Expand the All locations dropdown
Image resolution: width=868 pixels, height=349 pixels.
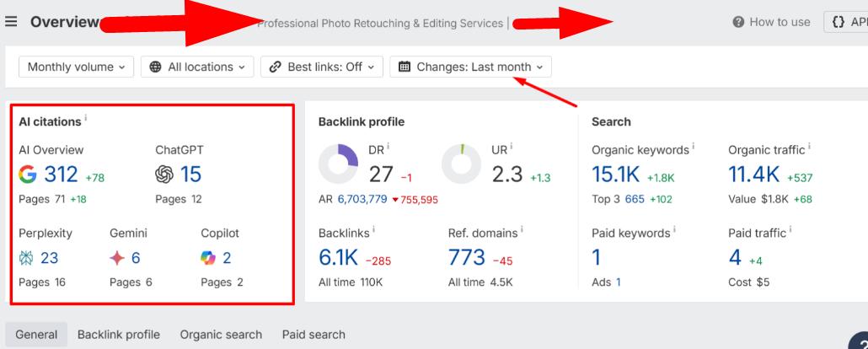197,67
